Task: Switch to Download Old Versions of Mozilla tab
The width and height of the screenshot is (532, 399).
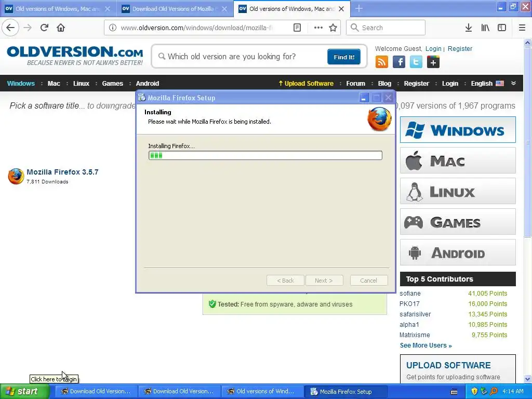Action: pyautogui.click(x=175, y=9)
